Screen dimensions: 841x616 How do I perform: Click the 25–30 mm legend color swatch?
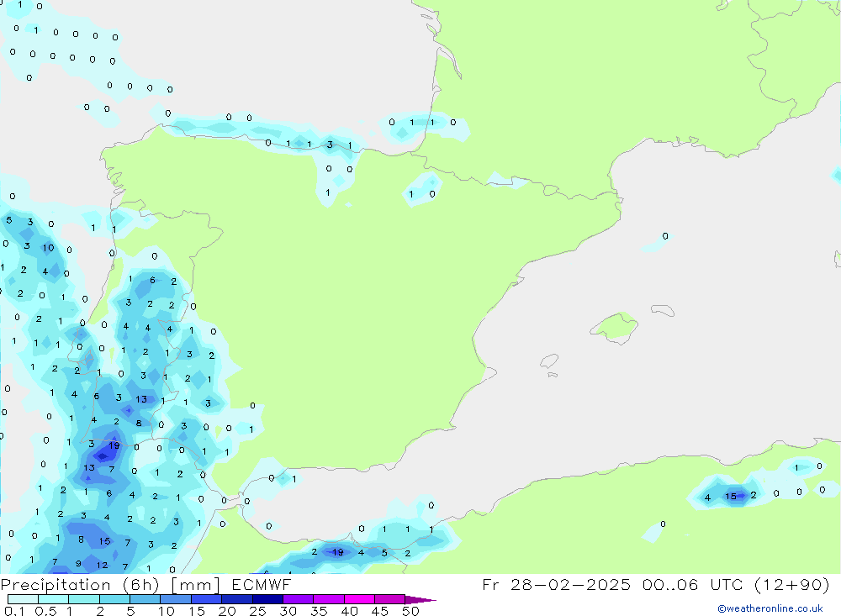pos(267,599)
